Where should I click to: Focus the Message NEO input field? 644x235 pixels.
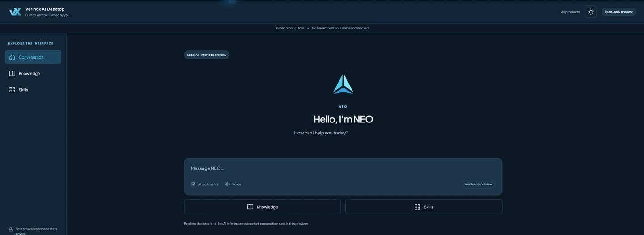point(343,168)
